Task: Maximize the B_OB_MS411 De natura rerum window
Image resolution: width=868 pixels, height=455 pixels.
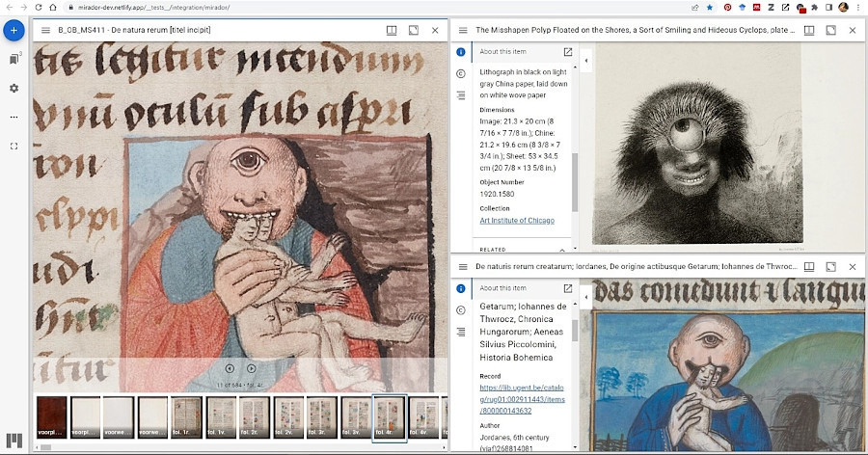Action: tap(414, 31)
